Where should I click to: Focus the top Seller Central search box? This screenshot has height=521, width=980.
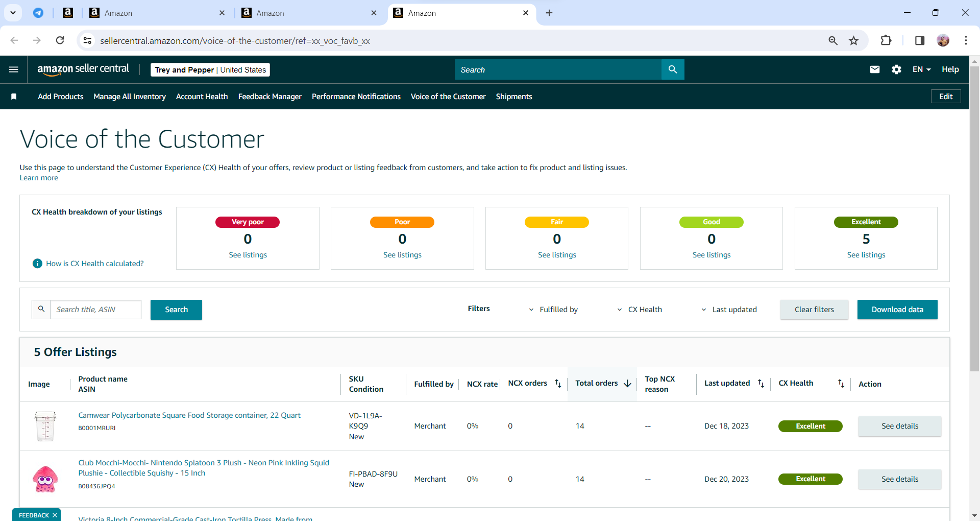pyautogui.click(x=558, y=69)
